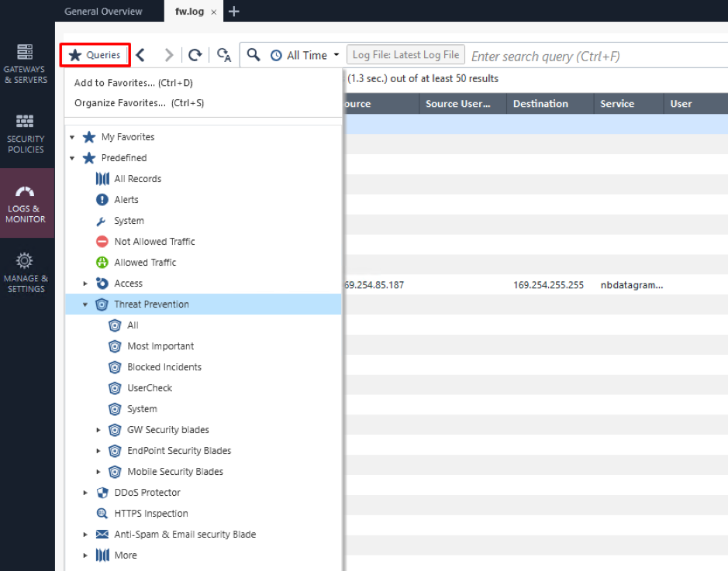The height and width of the screenshot is (571, 728).
Task: Open the Alerts predefined query
Action: click(117, 200)
